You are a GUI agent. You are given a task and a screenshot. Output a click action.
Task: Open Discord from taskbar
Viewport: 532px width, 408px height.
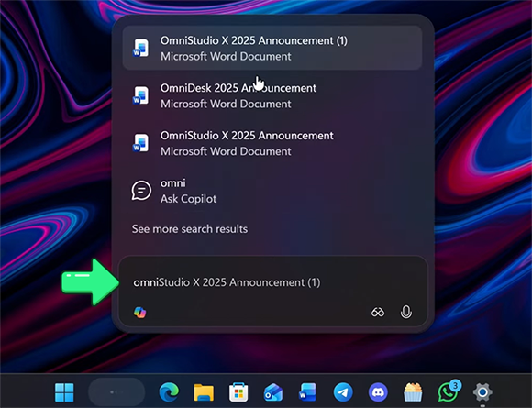378,392
